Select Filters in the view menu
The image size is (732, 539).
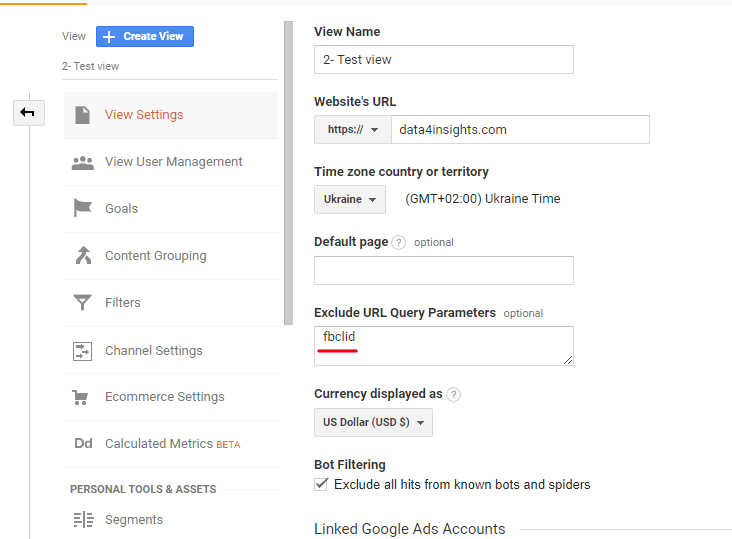point(123,303)
